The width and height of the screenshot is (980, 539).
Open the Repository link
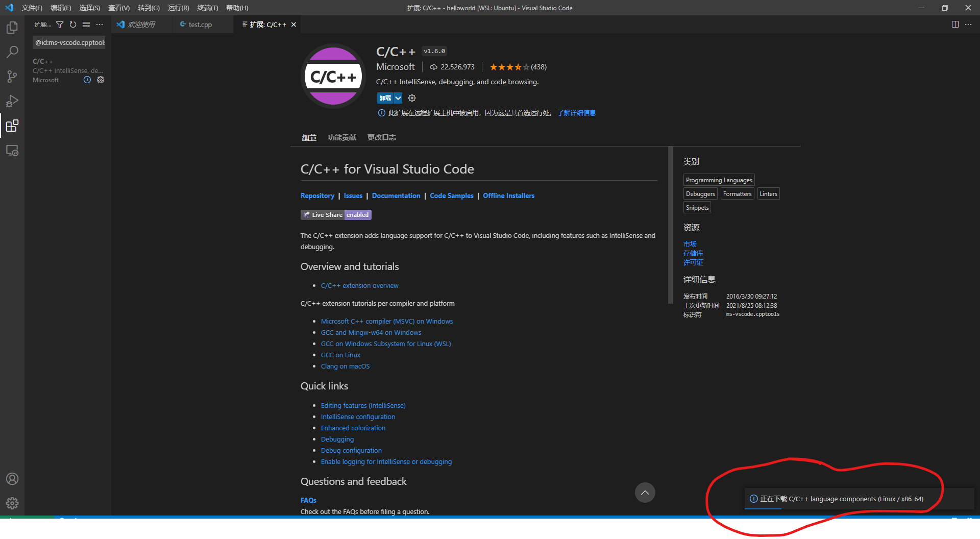click(x=317, y=195)
